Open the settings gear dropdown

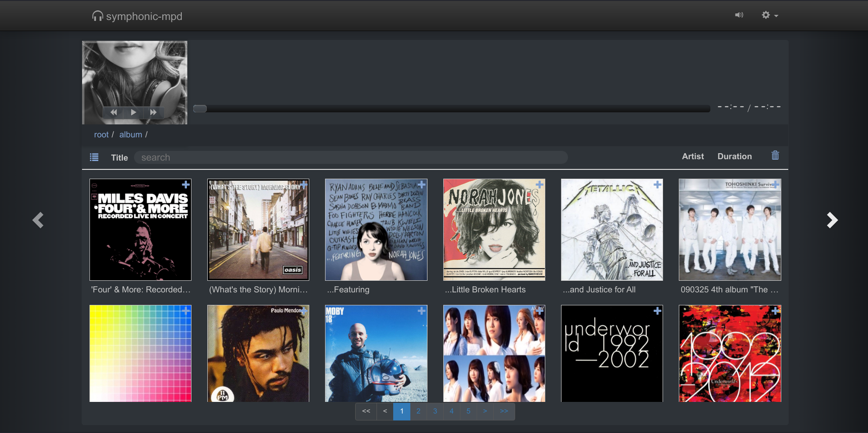(x=770, y=15)
